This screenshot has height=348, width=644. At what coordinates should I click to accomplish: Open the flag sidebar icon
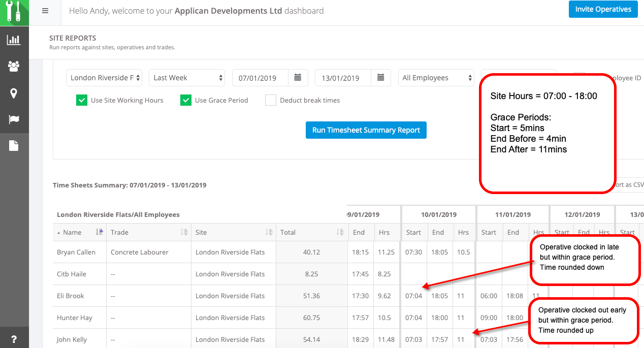(14, 120)
